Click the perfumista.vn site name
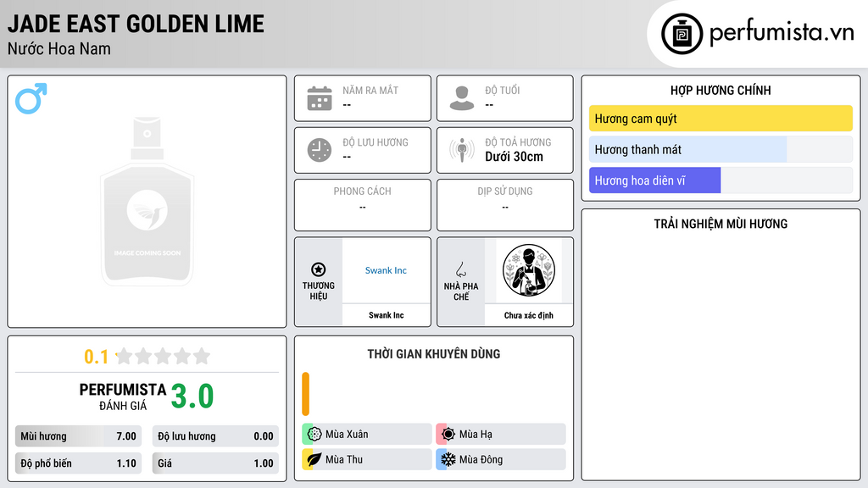Viewport: 868px width, 488px height. (782, 32)
